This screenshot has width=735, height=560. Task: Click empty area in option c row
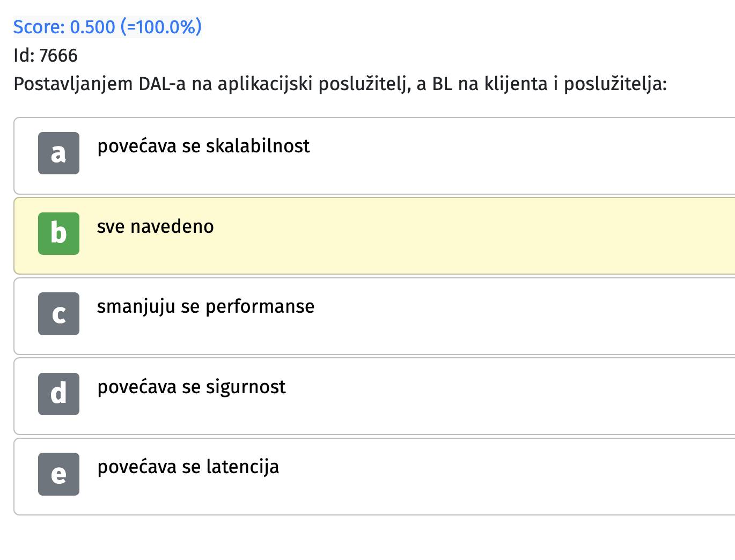(510, 316)
